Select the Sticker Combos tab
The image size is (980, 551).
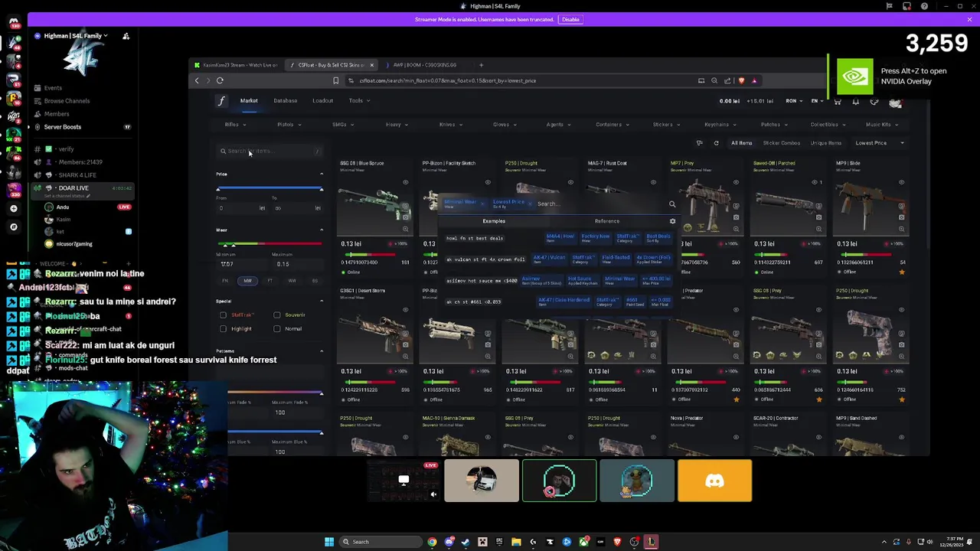[781, 143]
